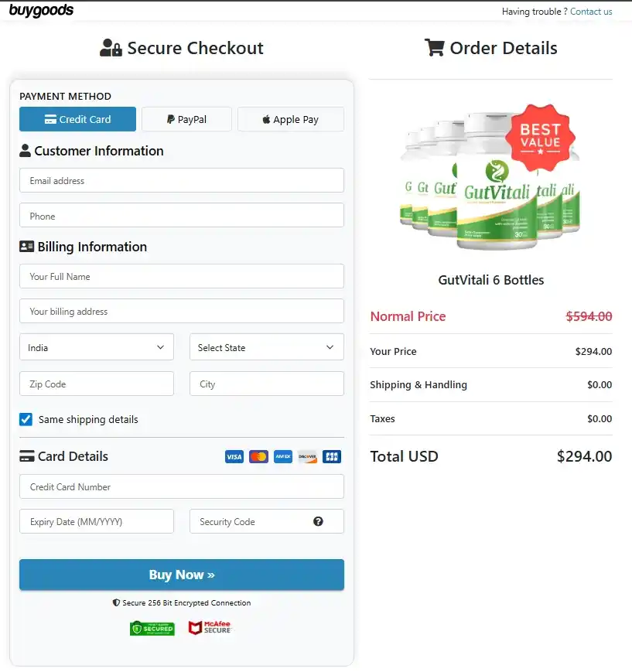Select the Apple Pay payment method
632x672 pixels.
pos(290,118)
